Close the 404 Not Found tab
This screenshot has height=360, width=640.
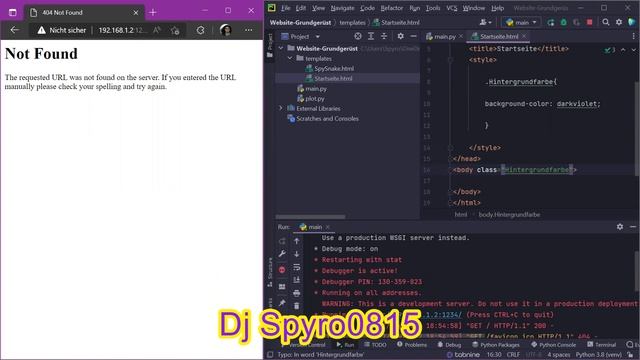point(136,13)
